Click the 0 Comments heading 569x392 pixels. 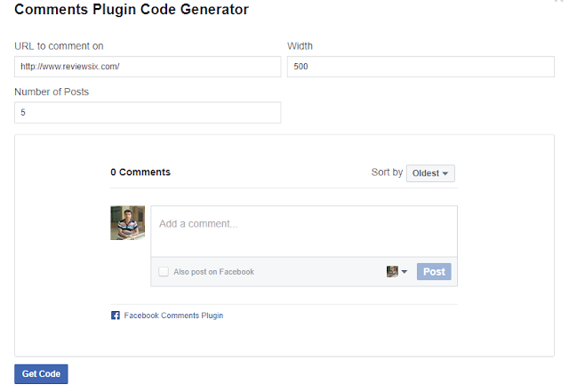(x=140, y=172)
